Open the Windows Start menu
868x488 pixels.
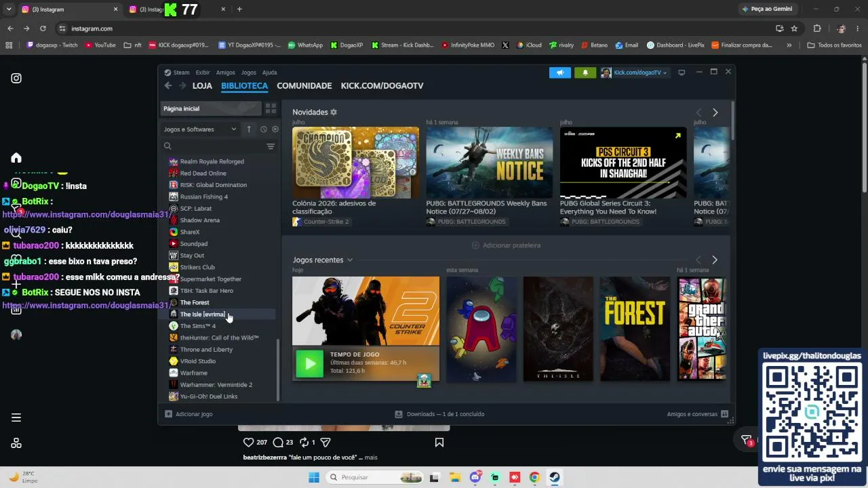pos(314,477)
